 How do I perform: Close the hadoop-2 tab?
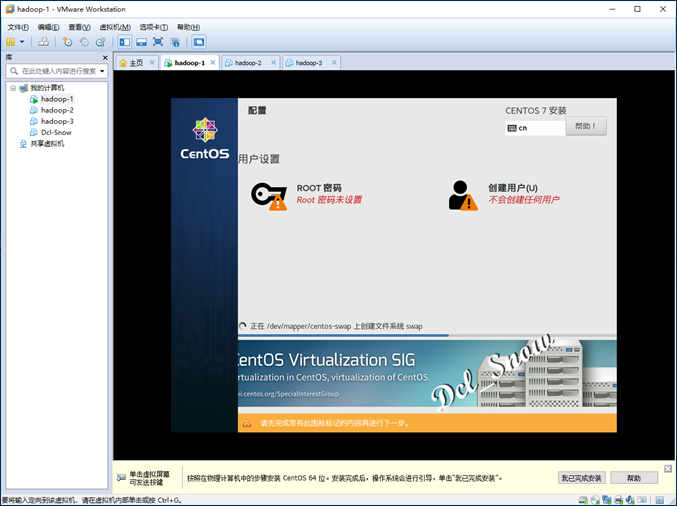[273, 63]
